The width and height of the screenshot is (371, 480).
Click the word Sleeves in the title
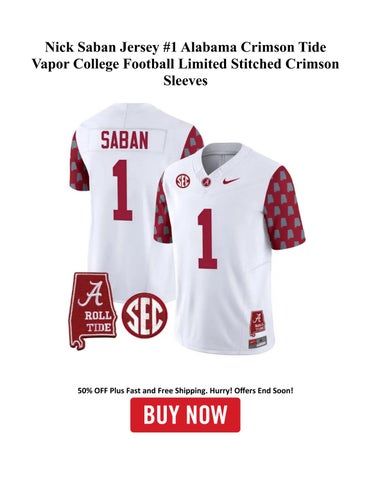[x=185, y=80]
